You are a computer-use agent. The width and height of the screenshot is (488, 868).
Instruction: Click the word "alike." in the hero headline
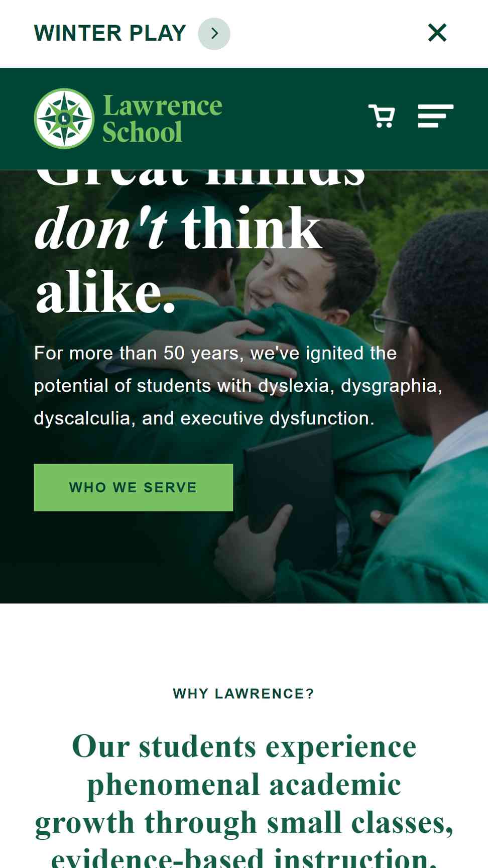pyautogui.click(x=105, y=292)
